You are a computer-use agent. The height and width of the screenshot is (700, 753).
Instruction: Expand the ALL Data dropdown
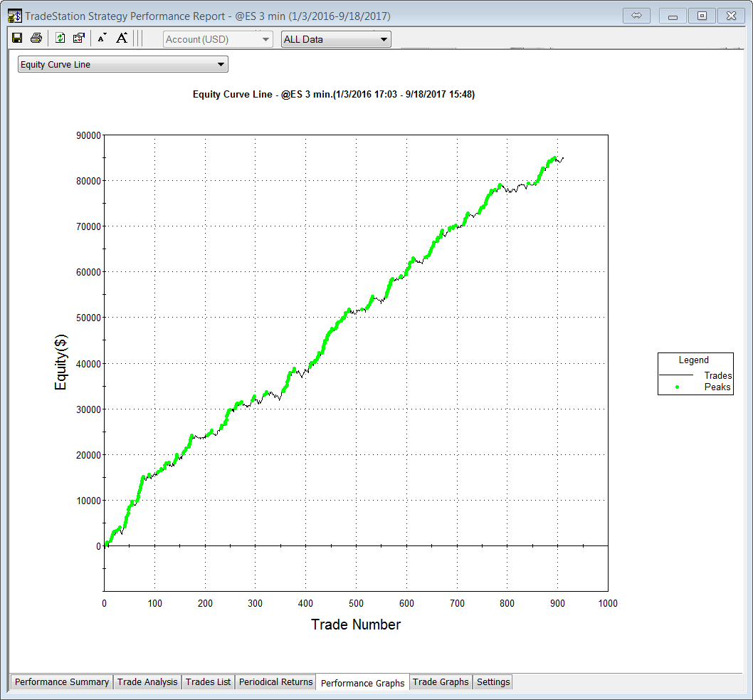click(336, 39)
